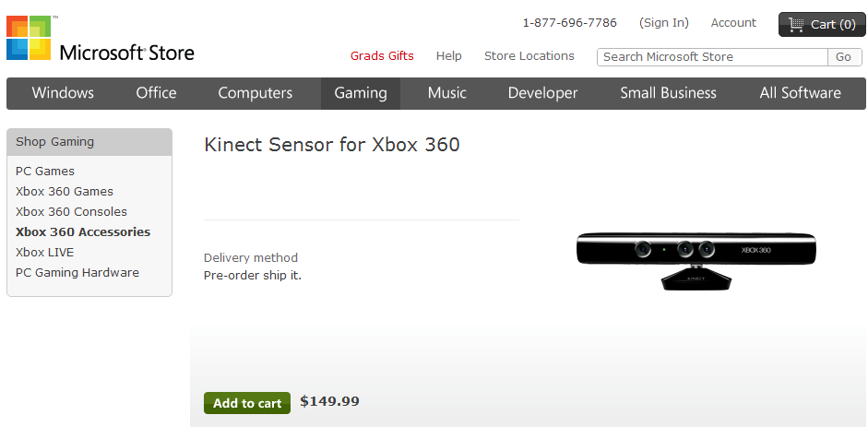The width and height of the screenshot is (868, 427).
Task: Click the Microsoft Store logo
Action: [x=100, y=39]
